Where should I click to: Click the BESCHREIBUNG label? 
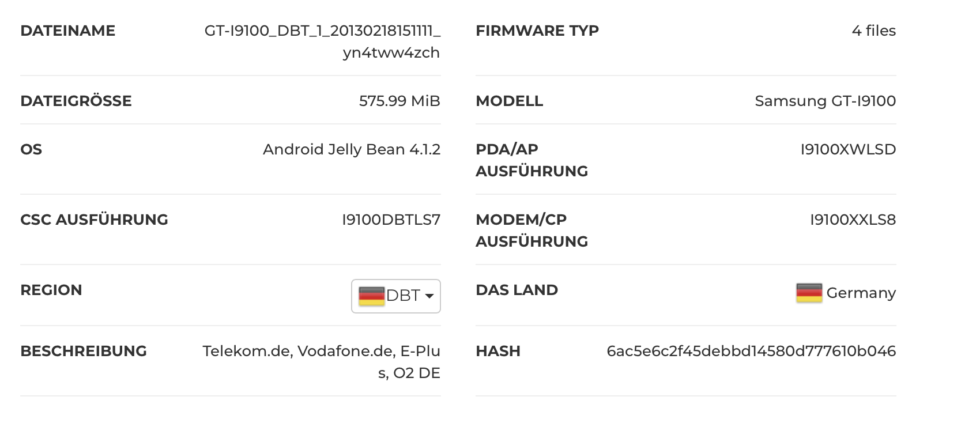tap(84, 351)
